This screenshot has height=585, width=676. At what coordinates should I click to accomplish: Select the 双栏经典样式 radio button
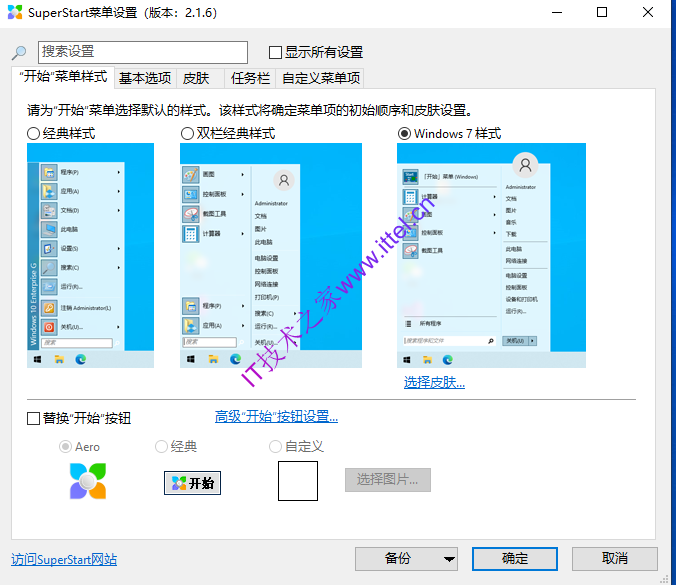[x=187, y=134]
